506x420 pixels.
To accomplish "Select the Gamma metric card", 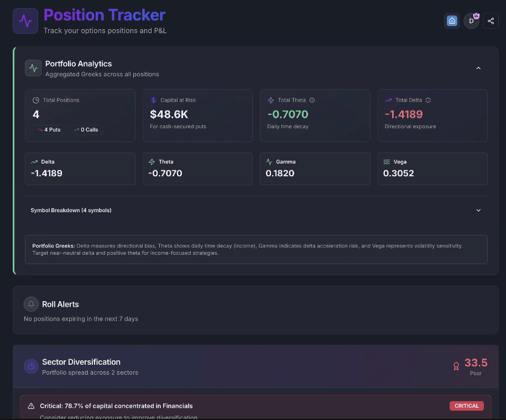I will [315, 169].
